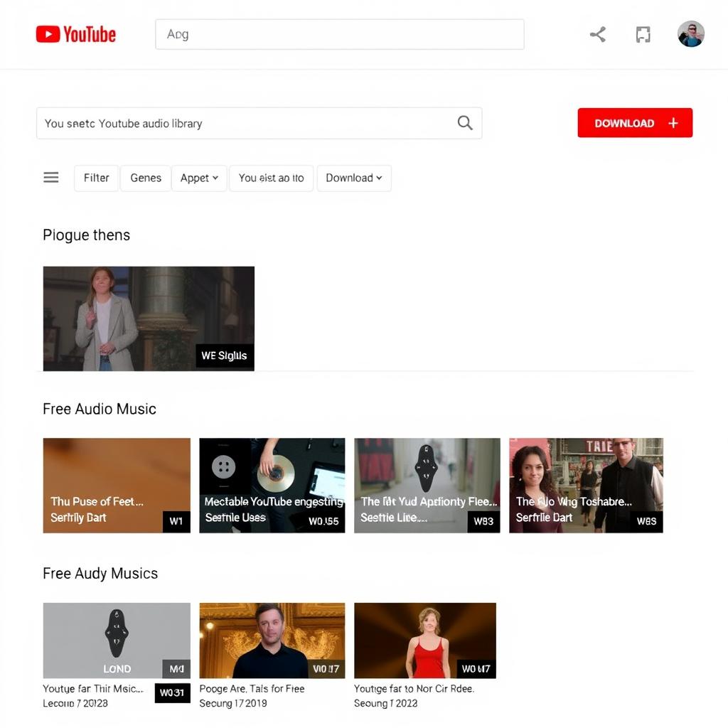Select the 'Plogue thens' section header
Screen dimensions: 728x728
86,235
